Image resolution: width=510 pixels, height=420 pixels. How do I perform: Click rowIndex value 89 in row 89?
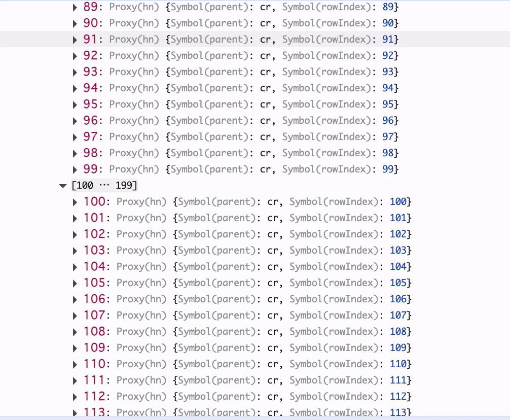point(388,7)
